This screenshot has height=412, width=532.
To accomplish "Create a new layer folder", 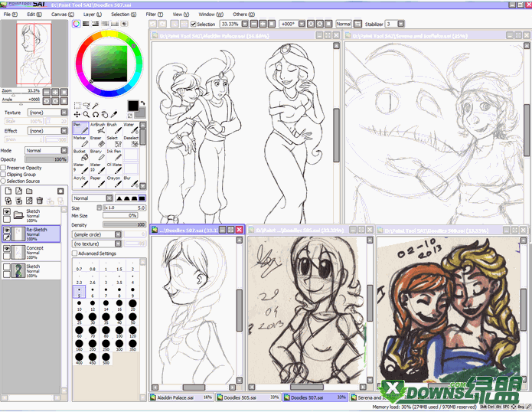I will point(30,191).
